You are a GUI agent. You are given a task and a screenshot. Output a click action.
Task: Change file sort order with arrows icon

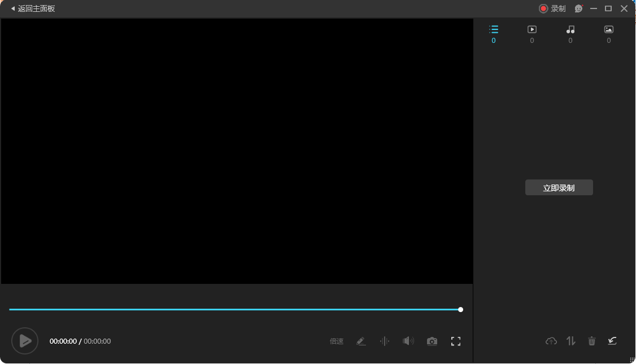tap(571, 341)
